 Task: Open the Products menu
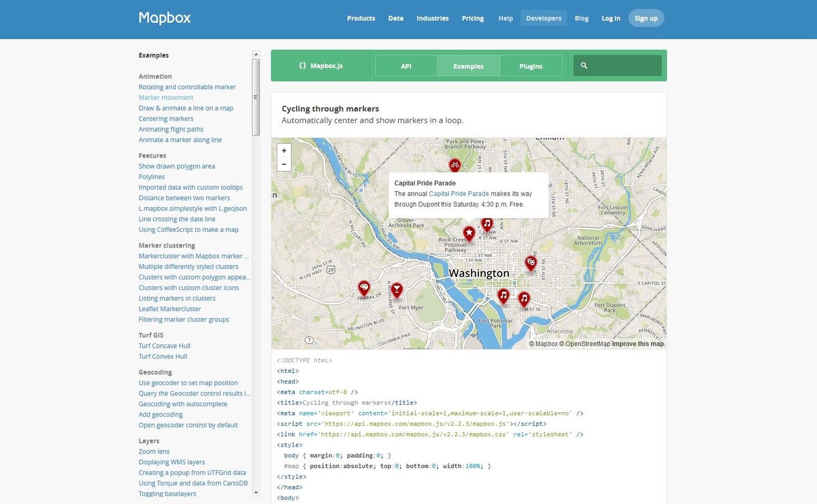[361, 18]
